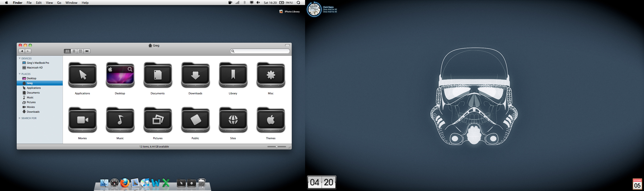
Task: Switch Finder to column view
Action: click(x=80, y=51)
